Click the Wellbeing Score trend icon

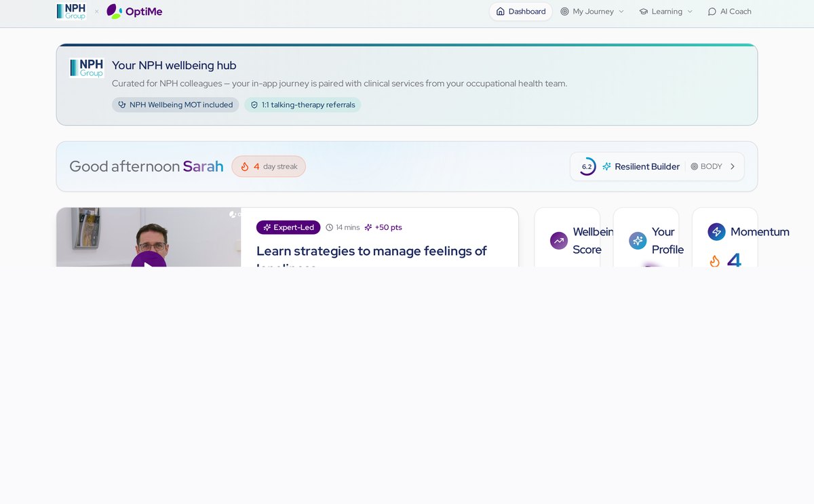(559, 241)
